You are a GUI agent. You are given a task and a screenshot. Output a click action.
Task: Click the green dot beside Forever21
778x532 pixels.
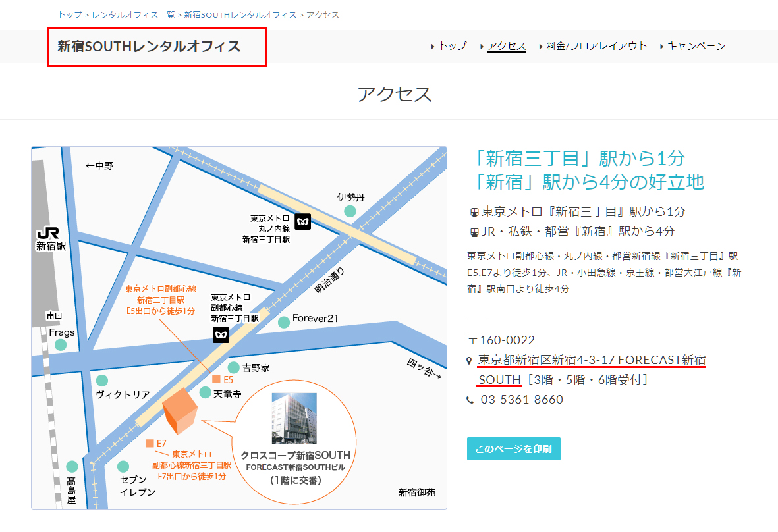click(x=284, y=322)
